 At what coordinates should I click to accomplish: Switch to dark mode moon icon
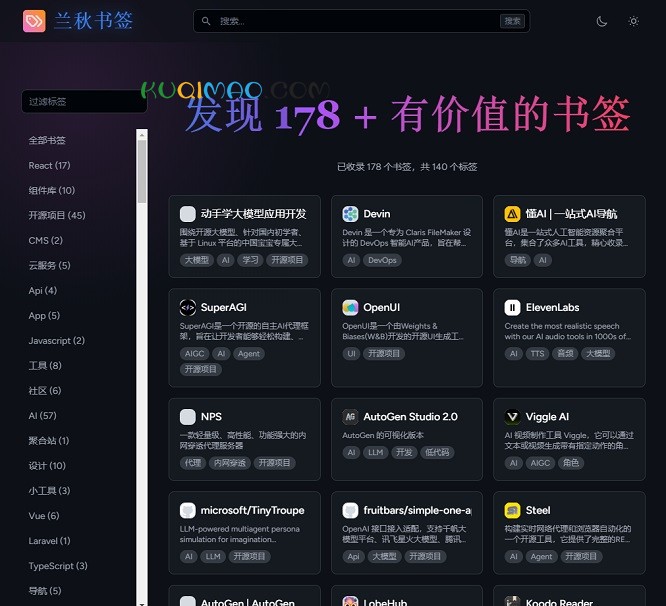coord(601,21)
